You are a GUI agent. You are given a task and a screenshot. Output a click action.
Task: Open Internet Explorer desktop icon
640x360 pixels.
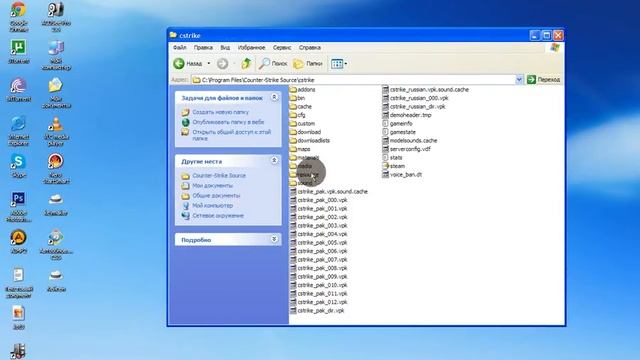point(18,131)
